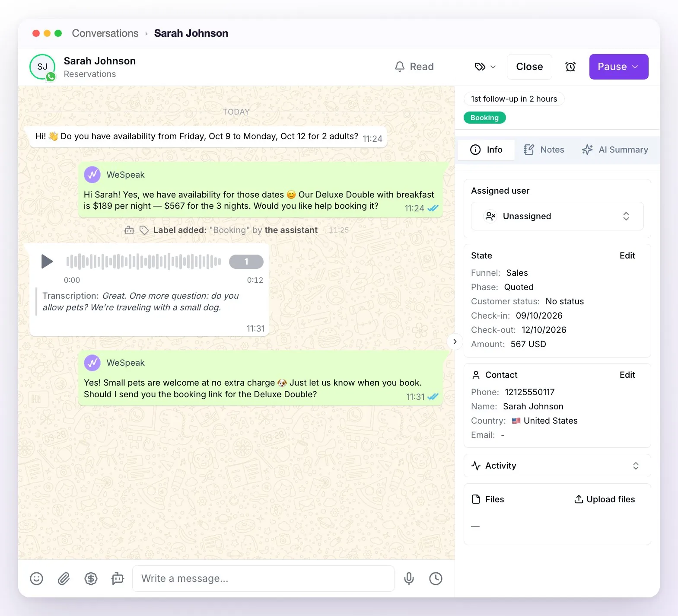Click the check-in date 09/10/2026
Screen dimensions: 678x616
point(539,316)
